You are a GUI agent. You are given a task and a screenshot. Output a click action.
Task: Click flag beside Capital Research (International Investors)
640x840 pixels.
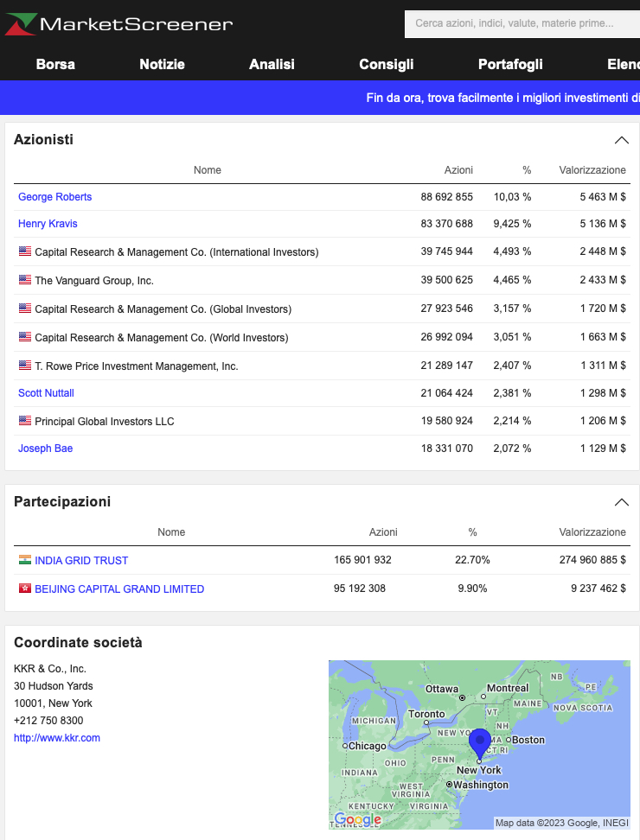coord(25,251)
